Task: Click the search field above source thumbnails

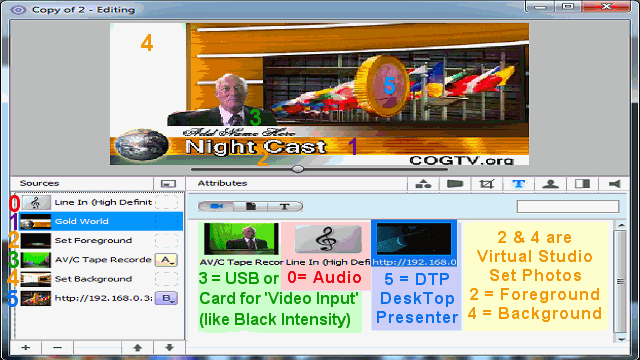Action: (568, 207)
